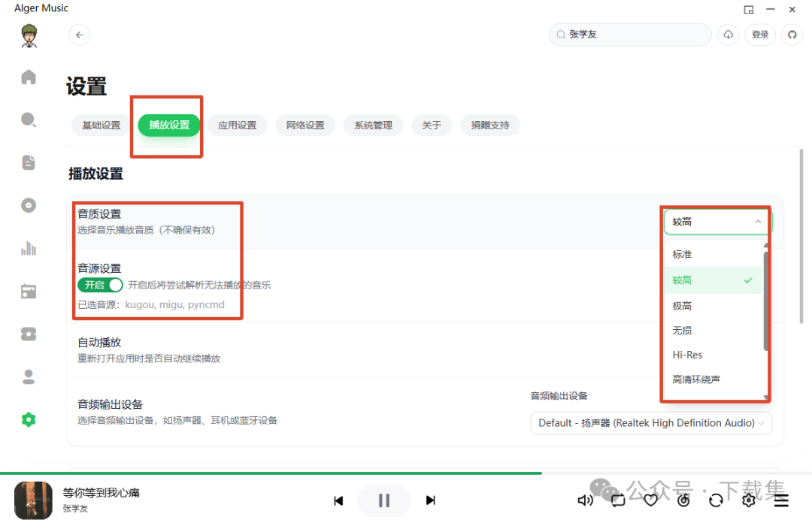
Task: Select 标准 quality option
Action: (x=713, y=254)
